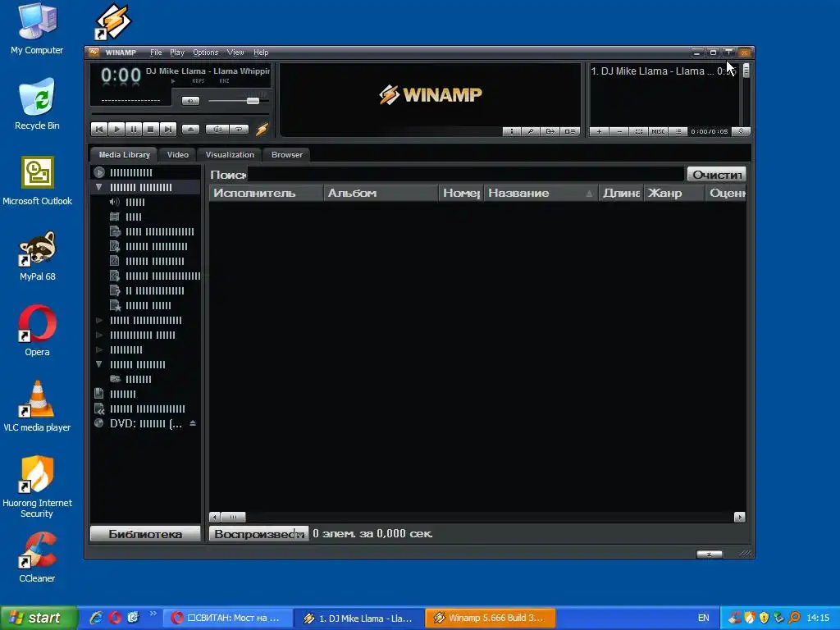Switch to the Browser tab
This screenshot has height=630, width=840.
pos(286,154)
